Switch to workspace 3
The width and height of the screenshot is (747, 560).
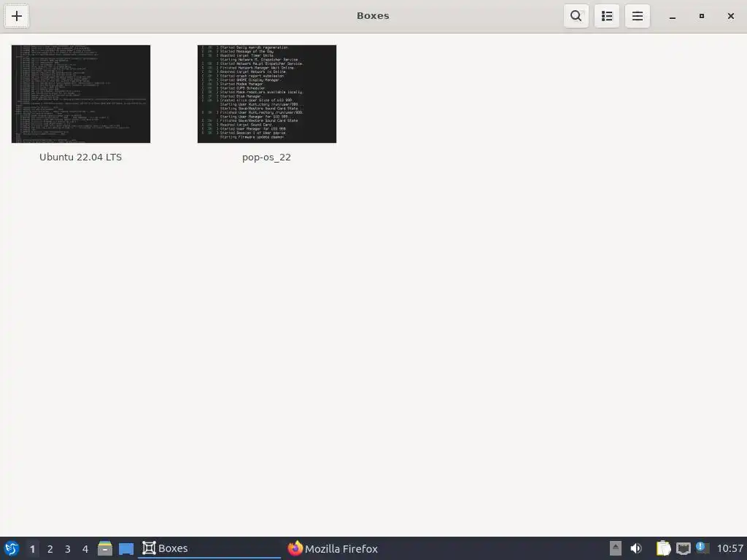[68, 549]
